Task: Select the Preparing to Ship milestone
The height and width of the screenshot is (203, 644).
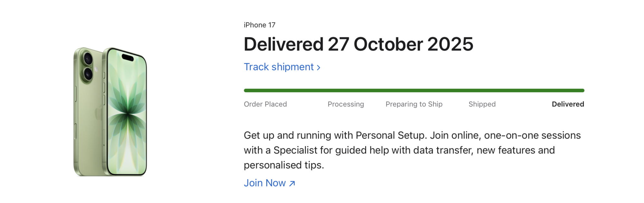Action: click(x=414, y=104)
